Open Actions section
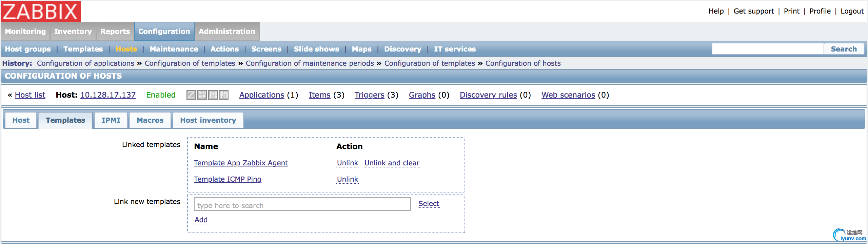This screenshot has width=868, height=244. [224, 49]
